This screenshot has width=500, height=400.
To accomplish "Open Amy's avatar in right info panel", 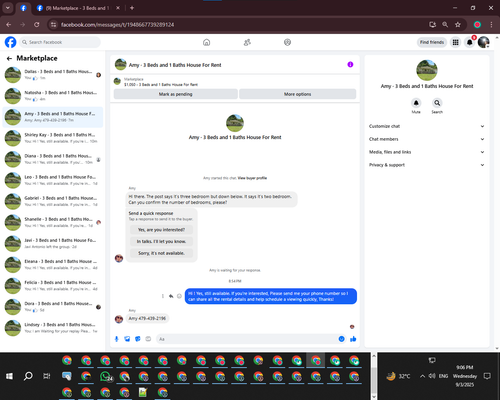I will [x=427, y=70].
